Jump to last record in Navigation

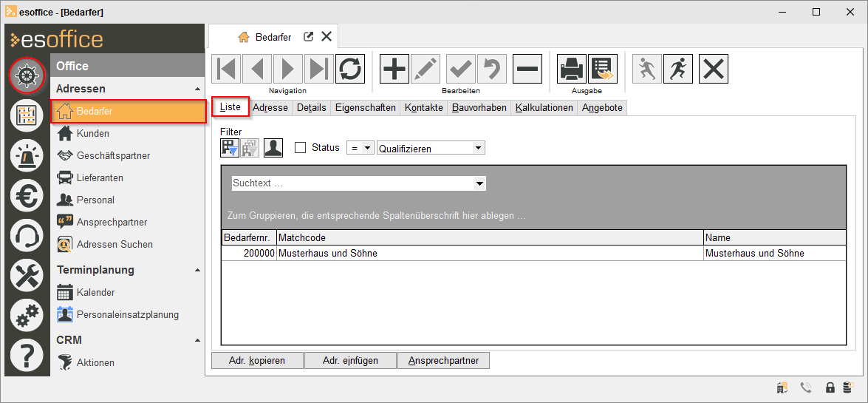[319, 70]
